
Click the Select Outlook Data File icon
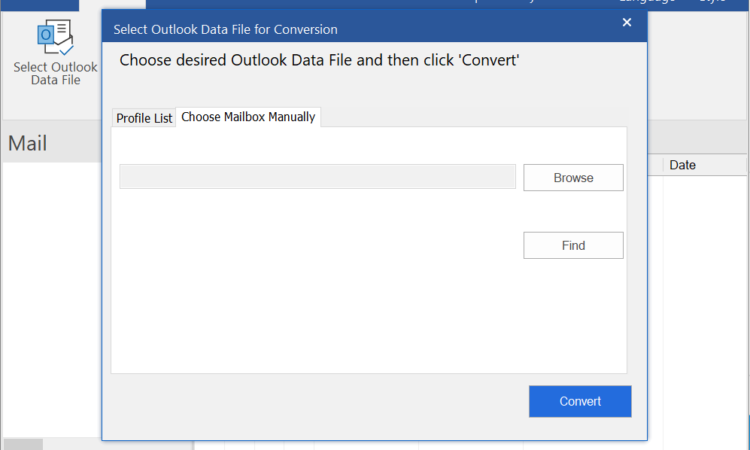tap(55, 37)
